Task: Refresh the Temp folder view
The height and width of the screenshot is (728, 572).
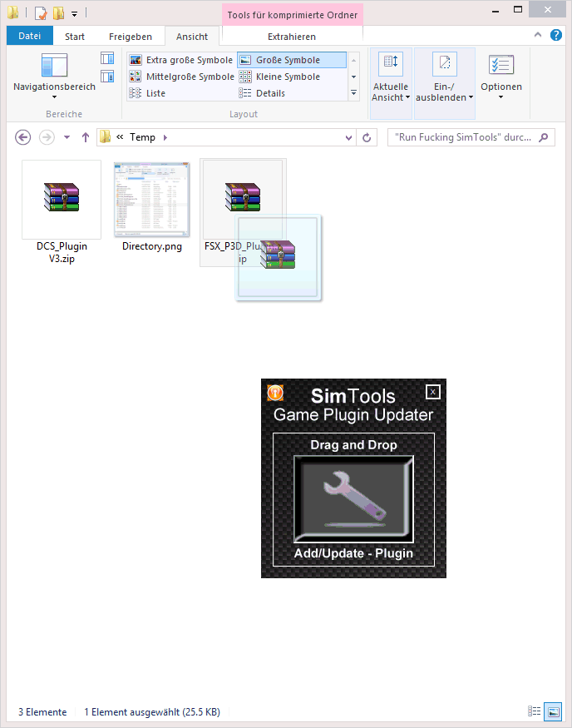Action: click(x=367, y=137)
